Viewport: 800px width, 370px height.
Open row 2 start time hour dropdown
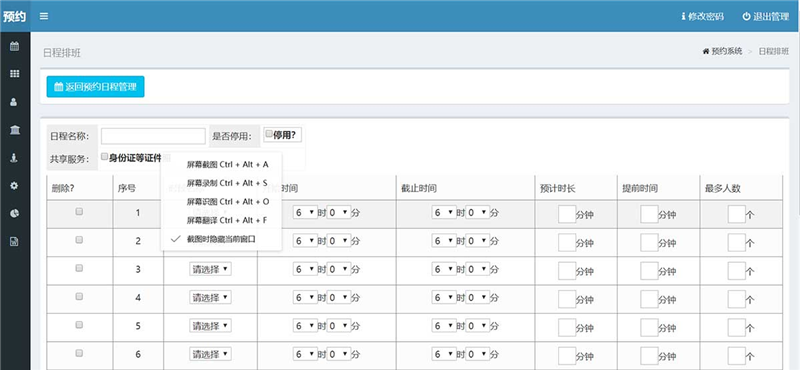click(305, 241)
